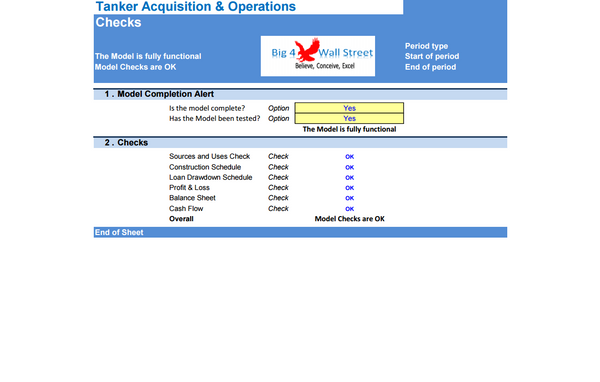Click the OK value for Sources and Uses Check
This screenshot has height=382, width=600.
pyautogui.click(x=349, y=157)
